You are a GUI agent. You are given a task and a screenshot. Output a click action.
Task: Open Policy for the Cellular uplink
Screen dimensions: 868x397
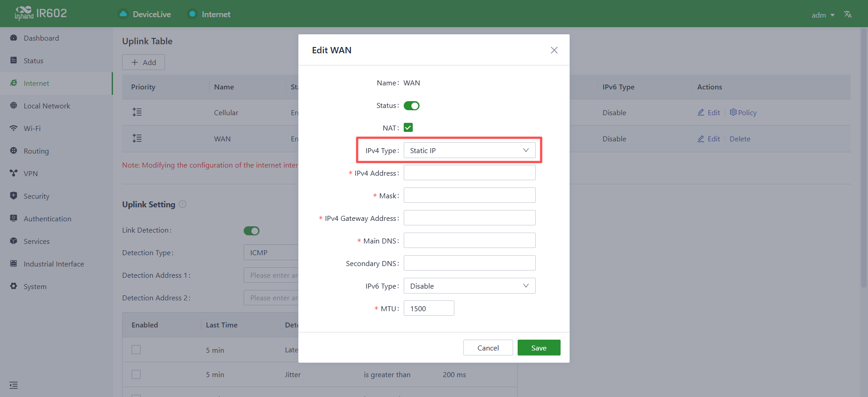(743, 112)
